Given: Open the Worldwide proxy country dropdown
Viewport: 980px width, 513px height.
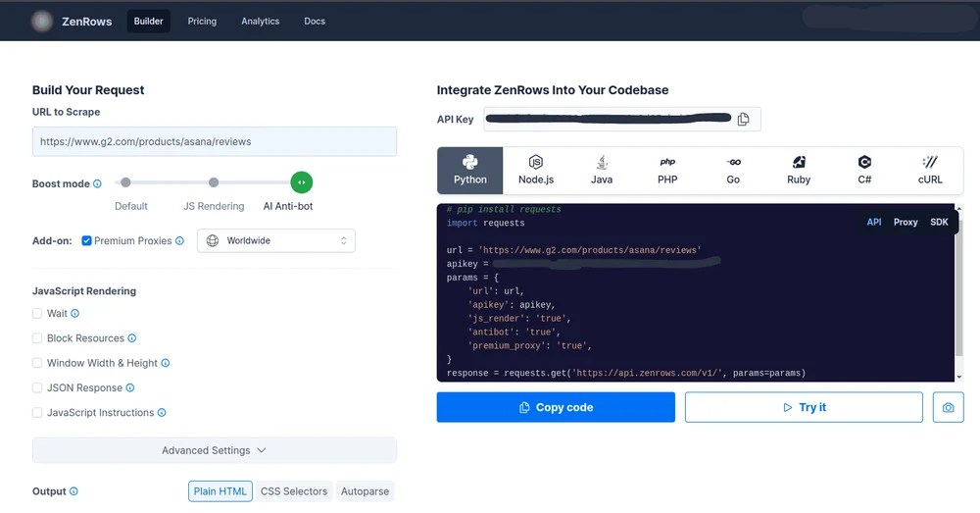Looking at the screenshot, I should [276, 241].
